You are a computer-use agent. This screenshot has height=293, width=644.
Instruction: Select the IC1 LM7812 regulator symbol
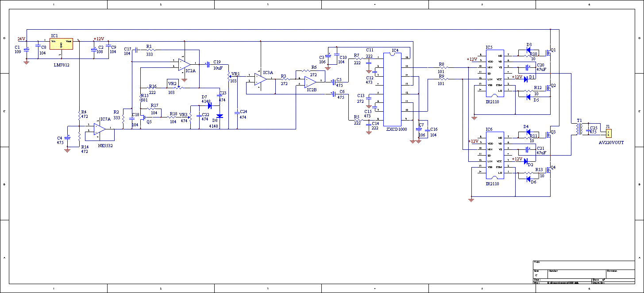coord(61,43)
